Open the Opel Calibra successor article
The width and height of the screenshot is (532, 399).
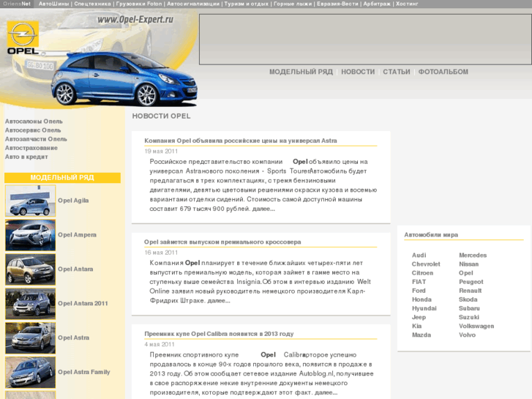(x=219, y=334)
